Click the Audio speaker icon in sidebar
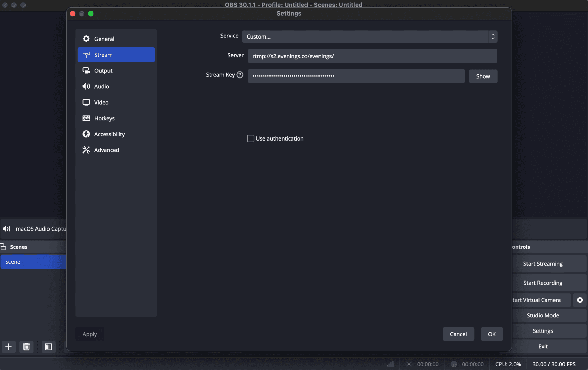This screenshot has width=588, height=370. click(x=86, y=86)
